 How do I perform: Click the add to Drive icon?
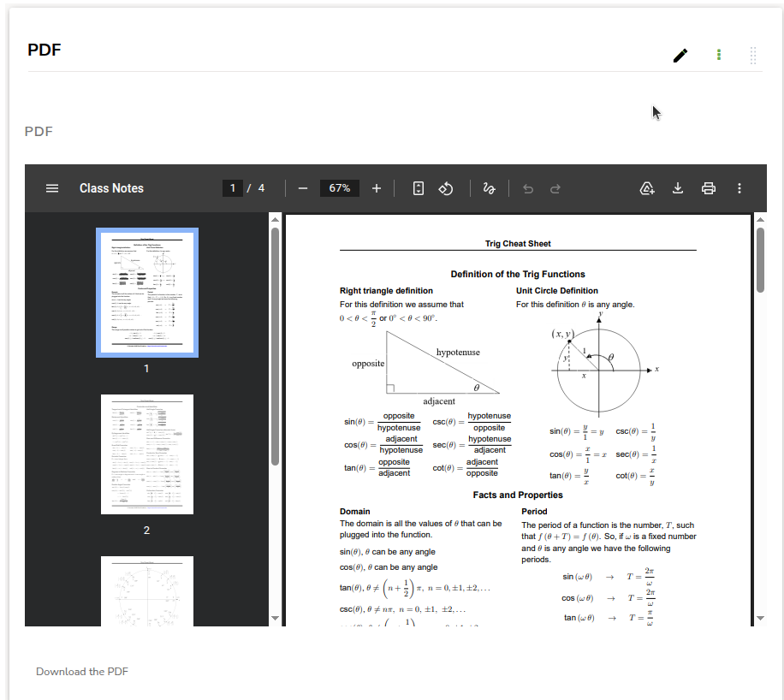647,188
